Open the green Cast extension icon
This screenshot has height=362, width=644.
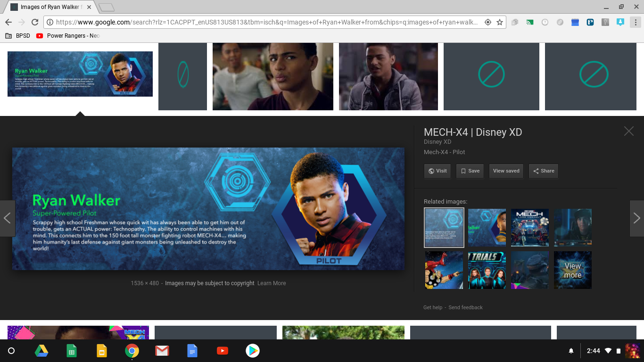pyautogui.click(x=530, y=22)
